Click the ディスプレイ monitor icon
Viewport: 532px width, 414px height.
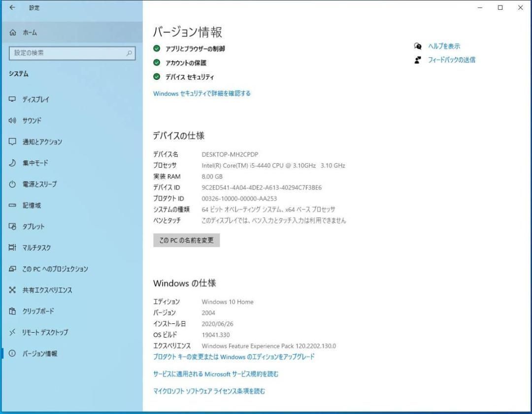pyautogui.click(x=12, y=99)
